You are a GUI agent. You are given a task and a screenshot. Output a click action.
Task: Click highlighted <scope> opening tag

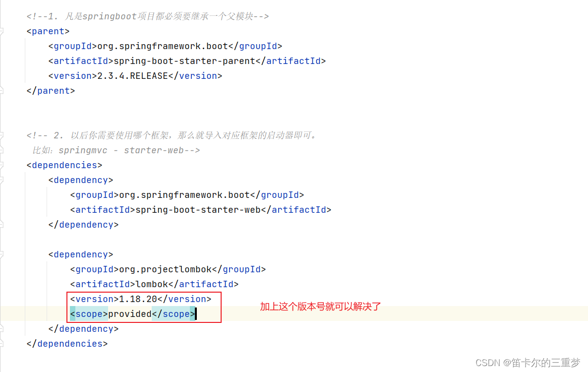tap(89, 314)
